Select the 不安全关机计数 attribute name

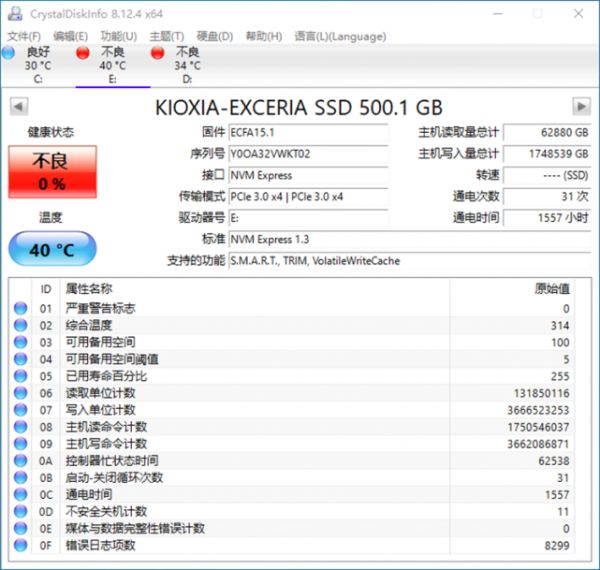(x=106, y=511)
